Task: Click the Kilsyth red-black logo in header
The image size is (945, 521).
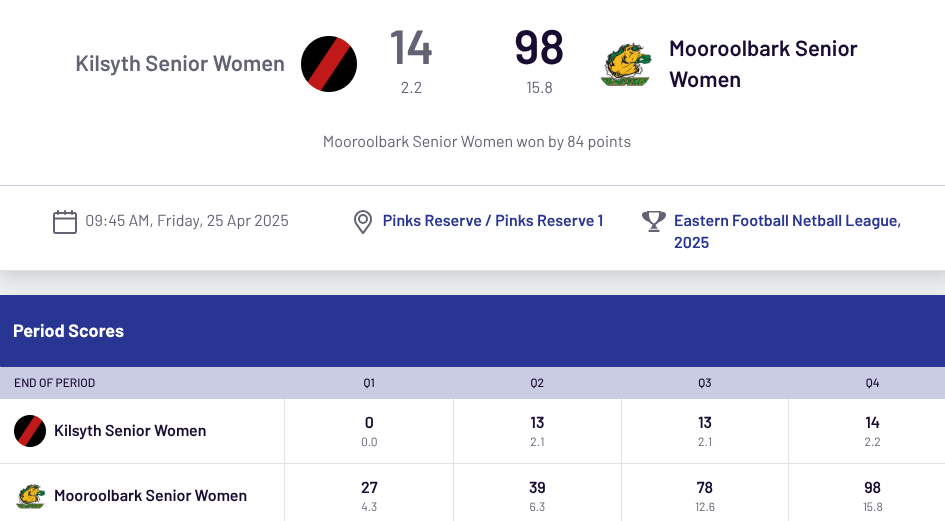Action: [x=329, y=64]
